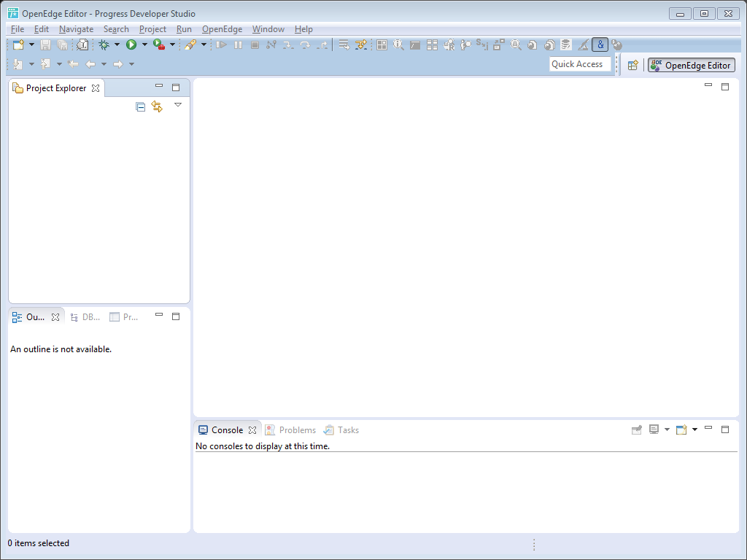Click the Drop to Frame icon
The width and height of the screenshot is (747, 560).
(344, 44)
